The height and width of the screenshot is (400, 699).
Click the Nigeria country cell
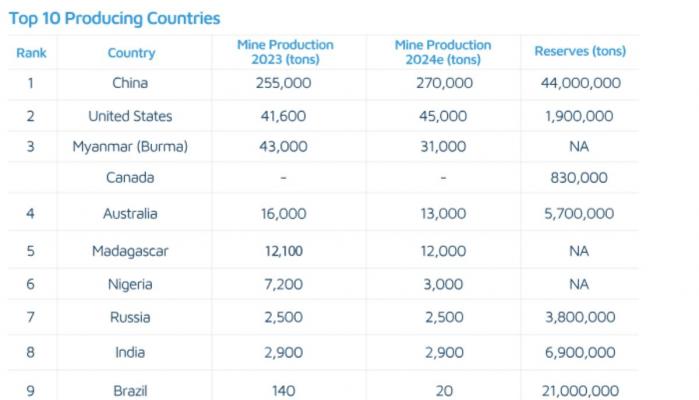coord(130,285)
